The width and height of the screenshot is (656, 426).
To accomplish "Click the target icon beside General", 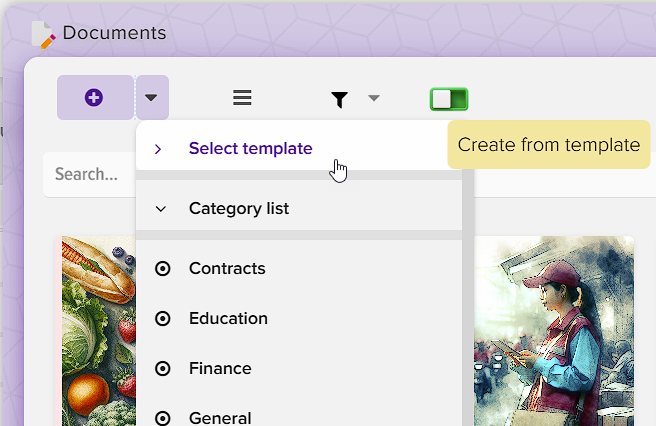I will point(162,418).
